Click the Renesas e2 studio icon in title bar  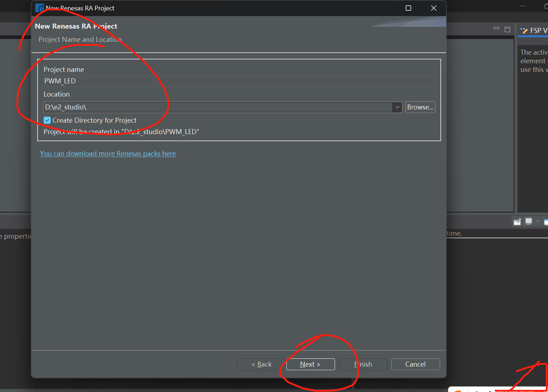39,8
